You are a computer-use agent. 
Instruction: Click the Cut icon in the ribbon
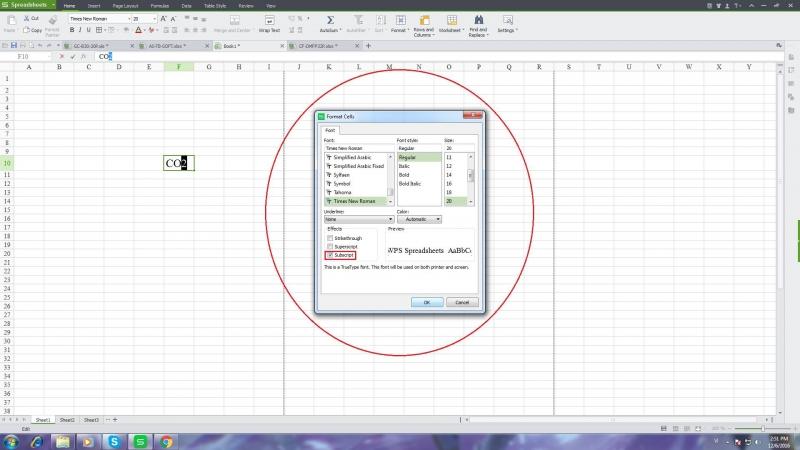(29, 18)
